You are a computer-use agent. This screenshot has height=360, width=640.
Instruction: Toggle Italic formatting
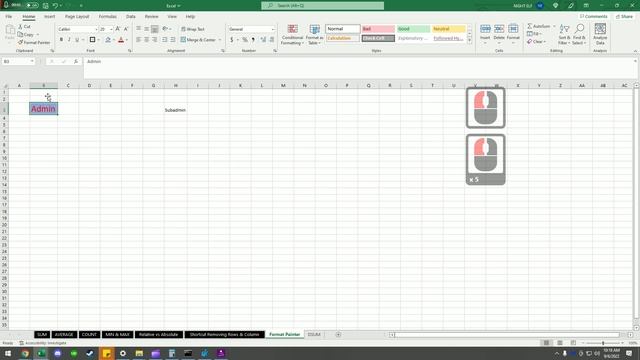[x=69, y=40]
